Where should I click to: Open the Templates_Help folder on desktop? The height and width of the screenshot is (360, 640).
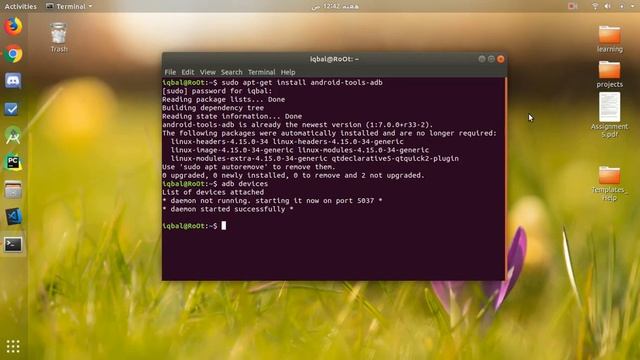point(609,184)
